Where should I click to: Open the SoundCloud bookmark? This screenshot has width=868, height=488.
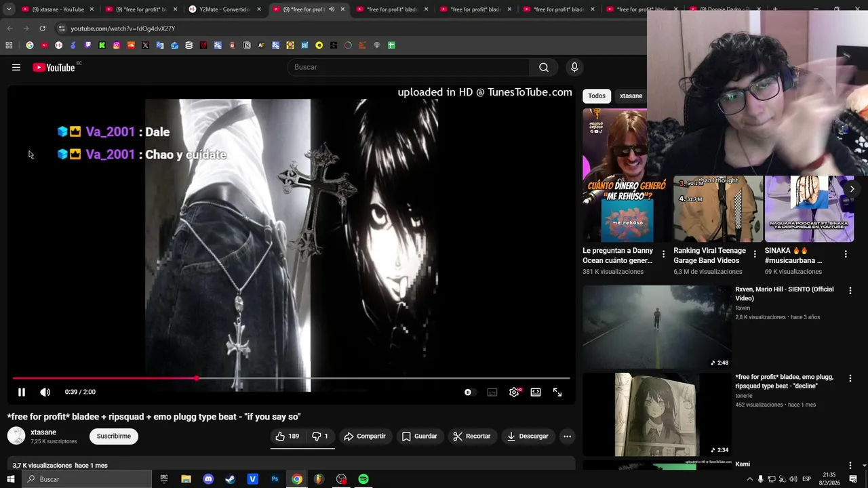click(131, 45)
